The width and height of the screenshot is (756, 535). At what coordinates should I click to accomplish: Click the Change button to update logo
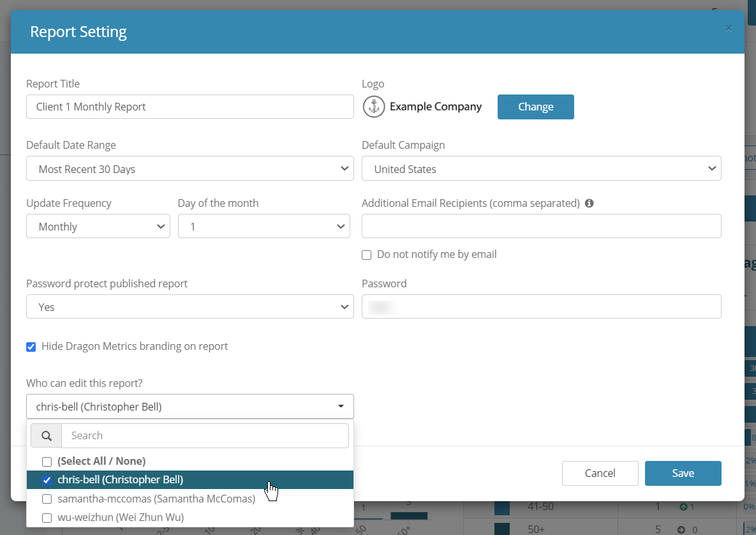535,107
